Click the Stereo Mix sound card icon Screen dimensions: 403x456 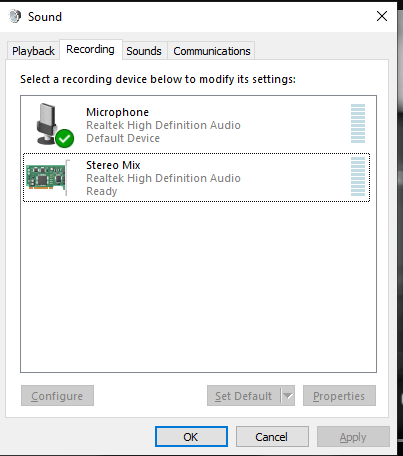point(49,177)
